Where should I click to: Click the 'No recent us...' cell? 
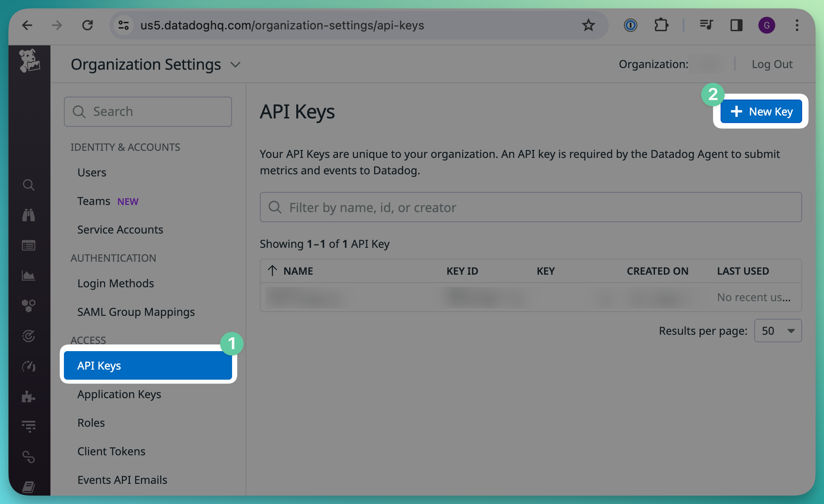click(754, 297)
